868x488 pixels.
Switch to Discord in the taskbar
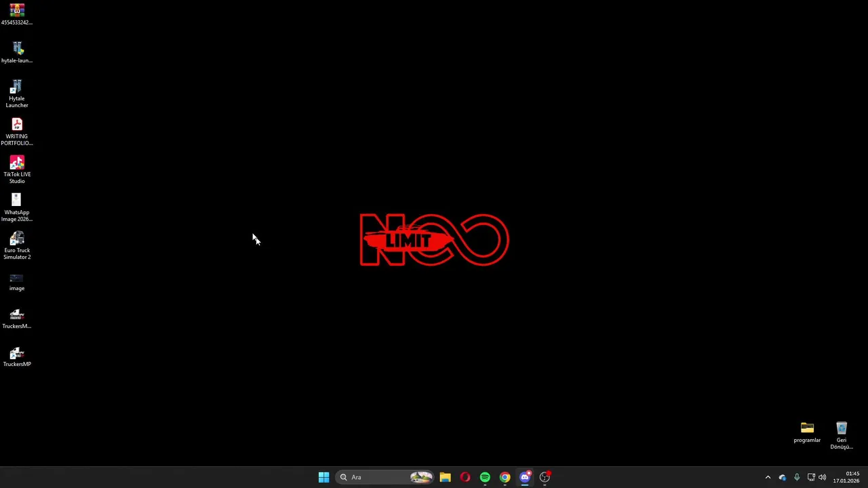pyautogui.click(x=525, y=477)
